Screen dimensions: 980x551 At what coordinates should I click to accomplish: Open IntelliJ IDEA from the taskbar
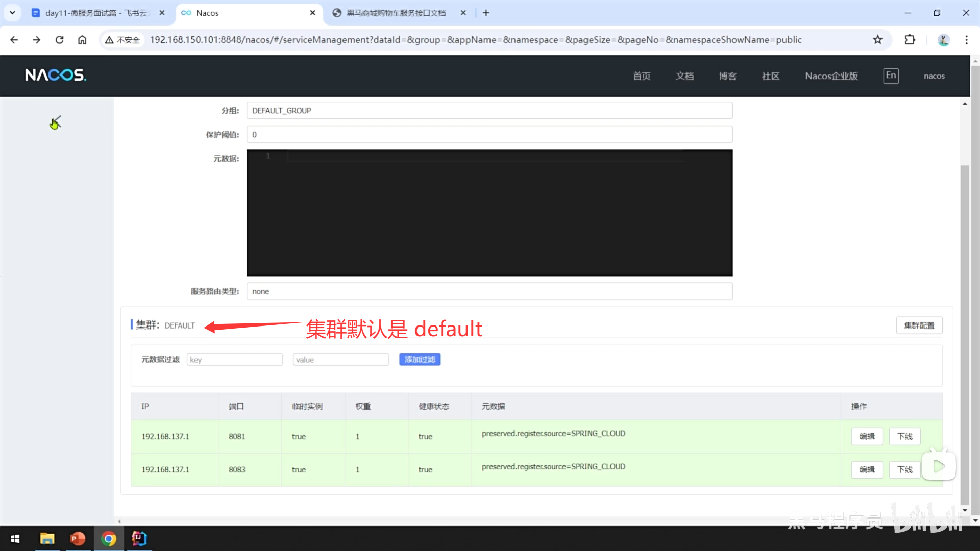(x=139, y=539)
